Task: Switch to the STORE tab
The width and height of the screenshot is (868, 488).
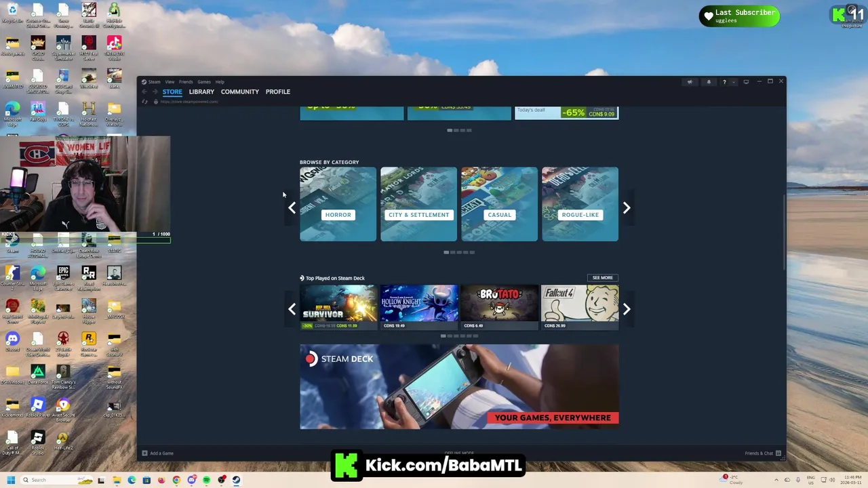Action: (172, 91)
